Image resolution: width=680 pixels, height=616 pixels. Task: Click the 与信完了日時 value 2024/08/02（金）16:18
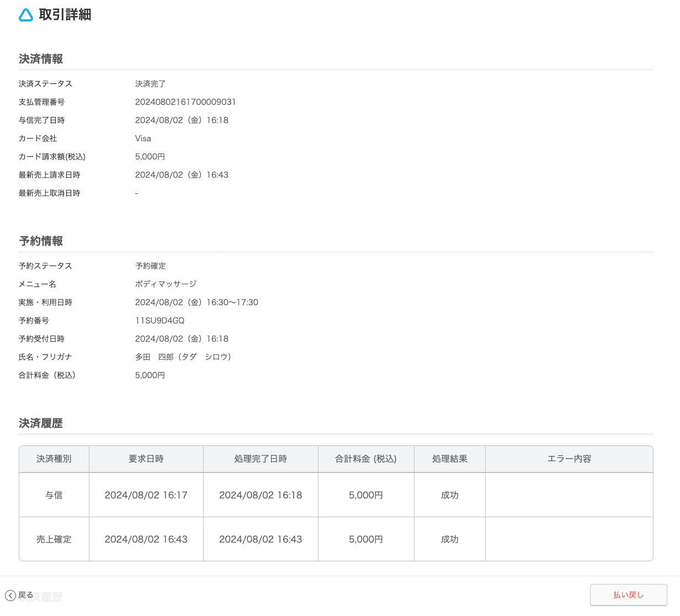(x=182, y=120)
